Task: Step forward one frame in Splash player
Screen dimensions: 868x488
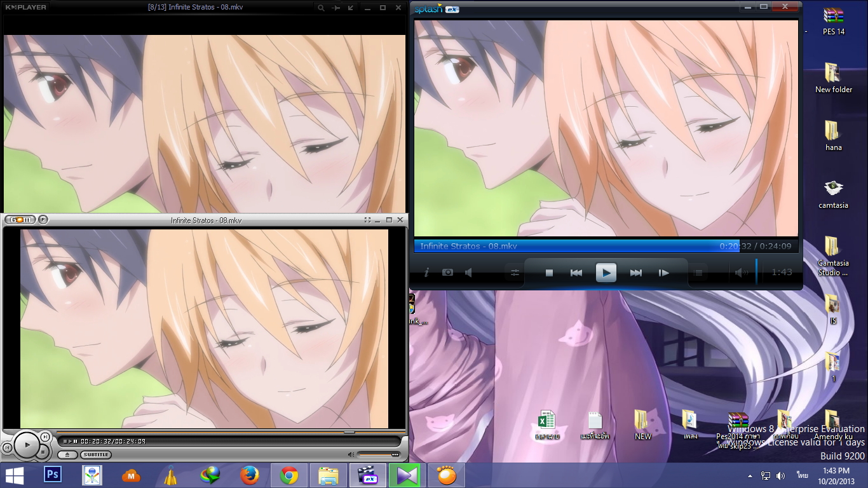Action: pyautogui.click(x=663, y=273)
